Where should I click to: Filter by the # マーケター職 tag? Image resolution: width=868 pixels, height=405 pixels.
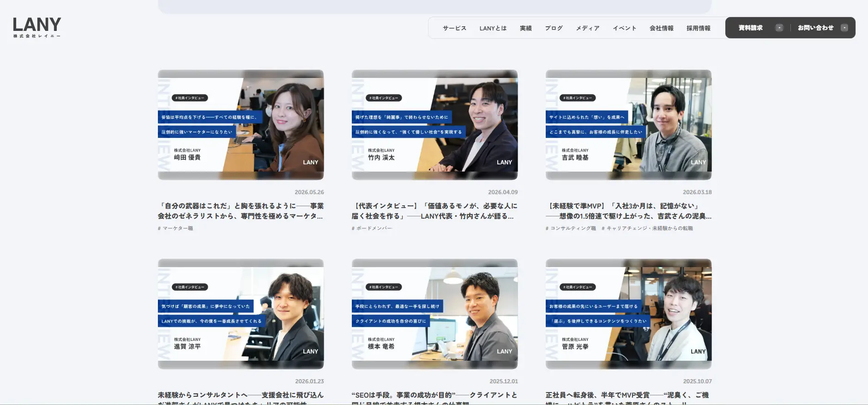(x=175, y=228)
